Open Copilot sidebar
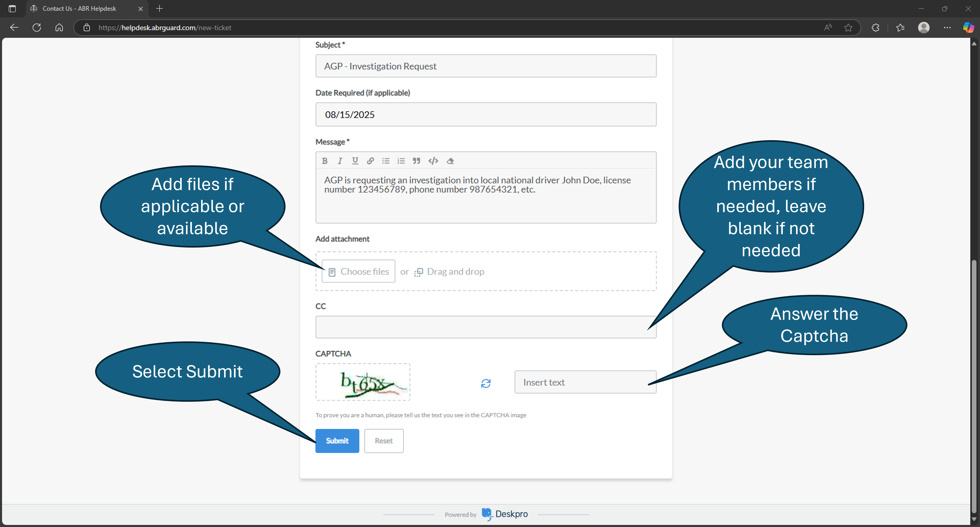This screenshot has height=527, width=980. point(968,27)
